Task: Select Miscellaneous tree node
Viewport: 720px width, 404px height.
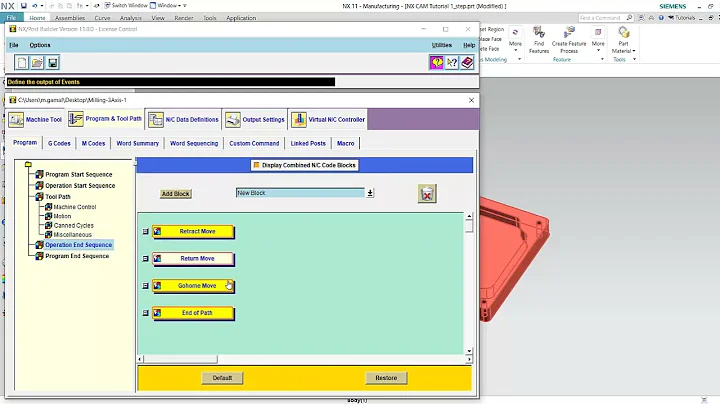Action: point(72,235)
